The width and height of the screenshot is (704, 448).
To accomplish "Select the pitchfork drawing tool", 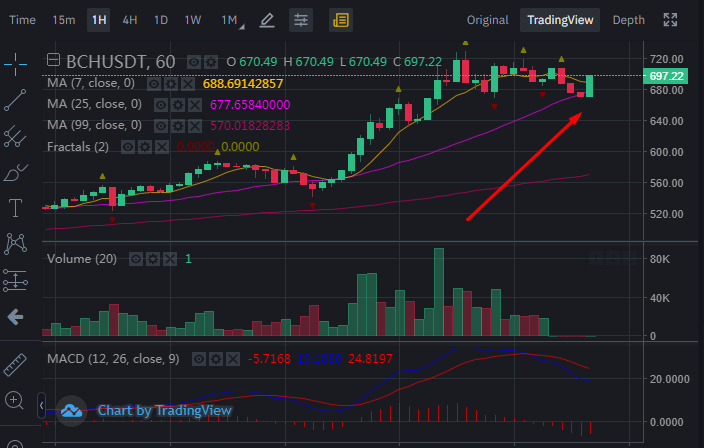I will (x=15, y=136).
